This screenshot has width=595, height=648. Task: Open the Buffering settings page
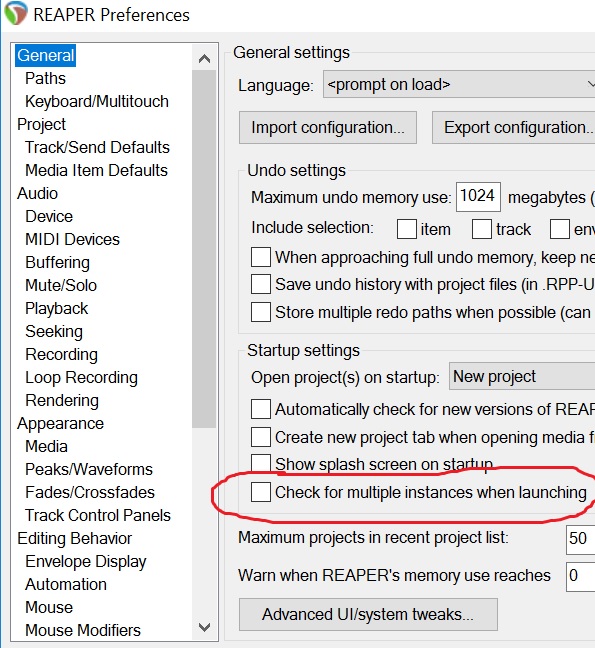[x=57, y=262]
